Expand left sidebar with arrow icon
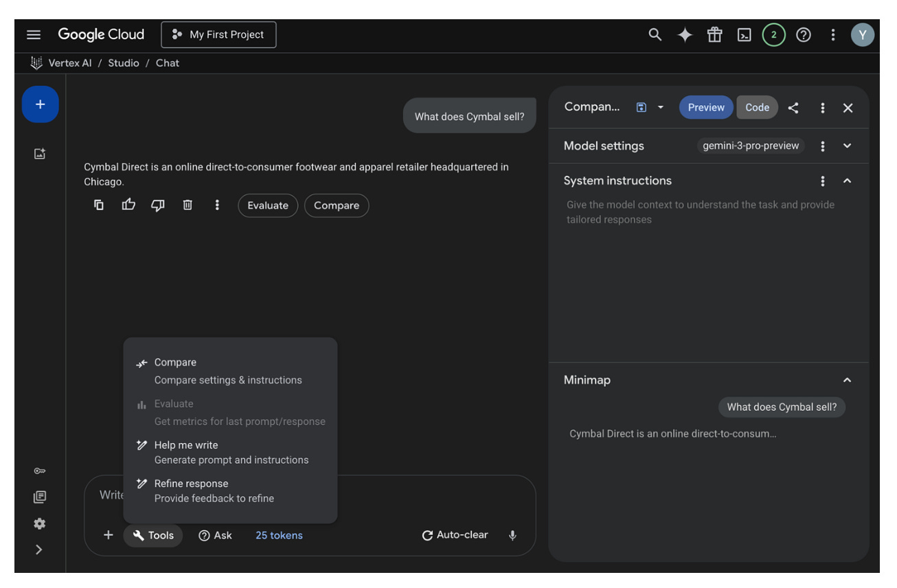Viewport: 897px width, 588px height. (x=39, y=550)
